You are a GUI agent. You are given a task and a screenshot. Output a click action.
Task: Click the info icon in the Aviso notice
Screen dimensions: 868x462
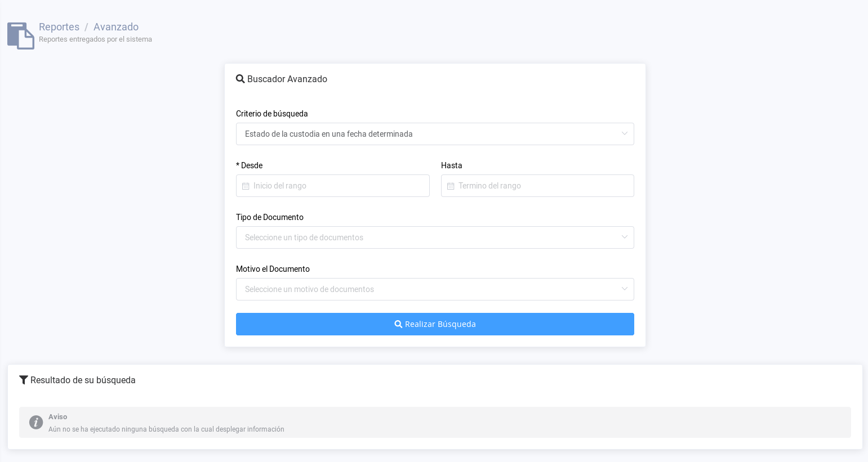36,423
